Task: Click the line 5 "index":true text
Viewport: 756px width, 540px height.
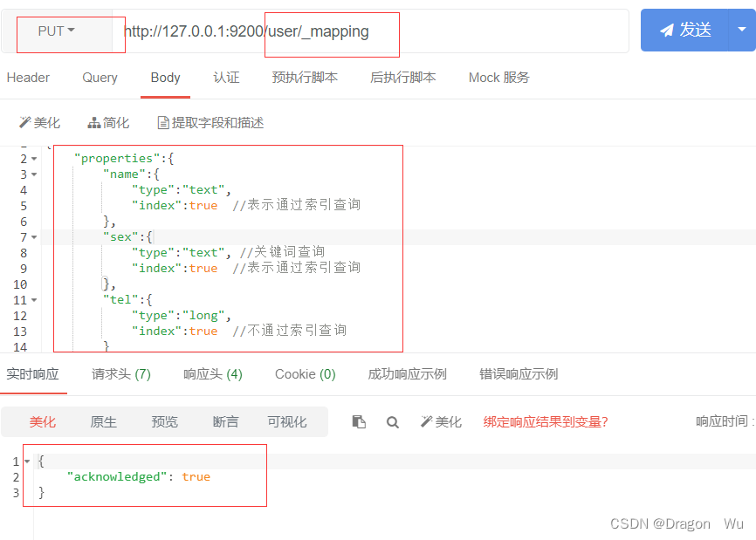Action: click(175, 206)
